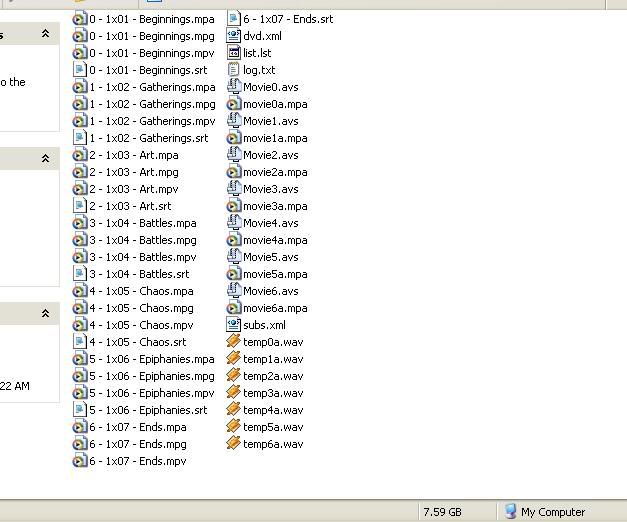
Task: Select the temp6a.wav audio icon
Action: point(234,444)
